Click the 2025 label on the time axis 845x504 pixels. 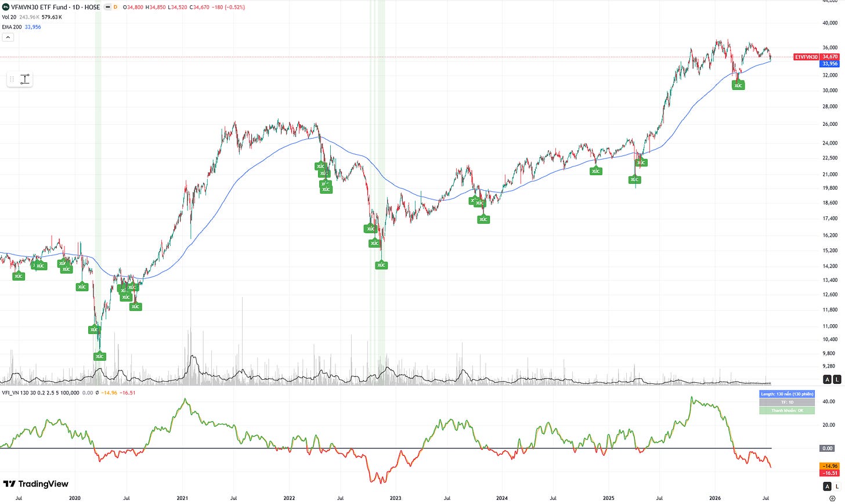(609, 498)
